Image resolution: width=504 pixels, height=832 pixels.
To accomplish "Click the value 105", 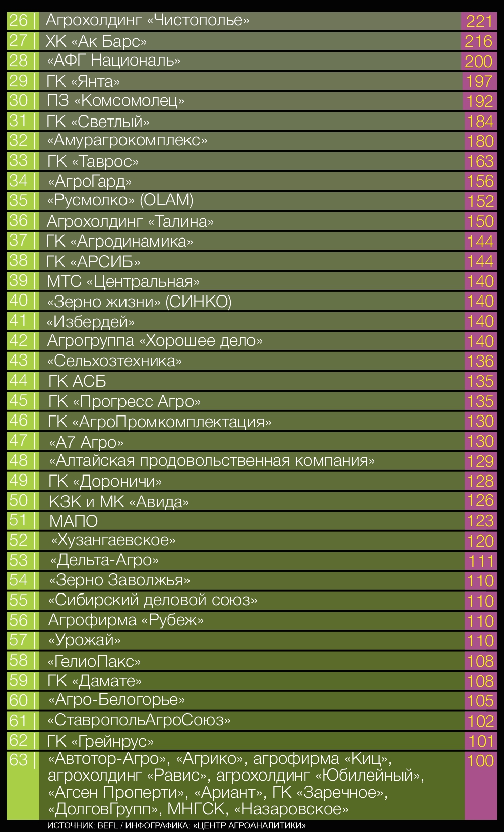I will 481,701.
